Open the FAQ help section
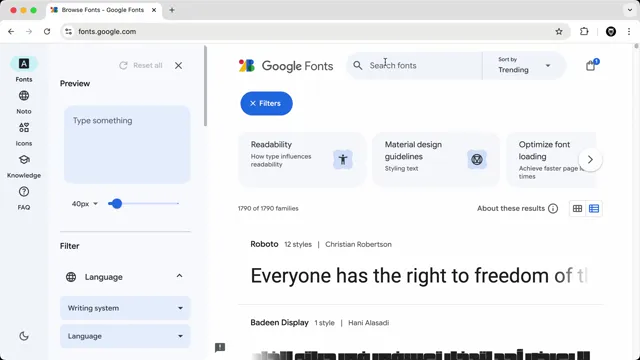This screenshot has width=640, height=360. point(24,198)
